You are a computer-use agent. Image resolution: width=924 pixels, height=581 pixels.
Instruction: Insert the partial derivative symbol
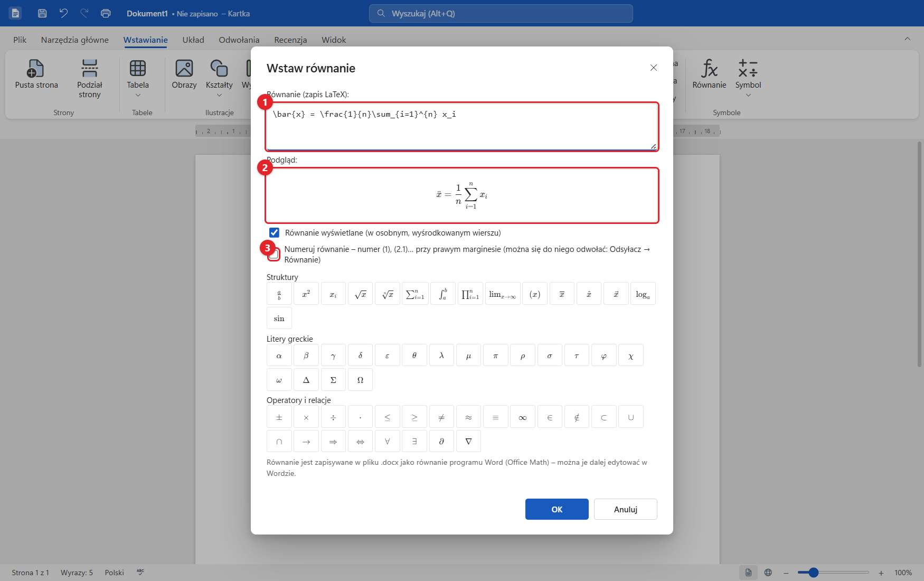point(441,441)
